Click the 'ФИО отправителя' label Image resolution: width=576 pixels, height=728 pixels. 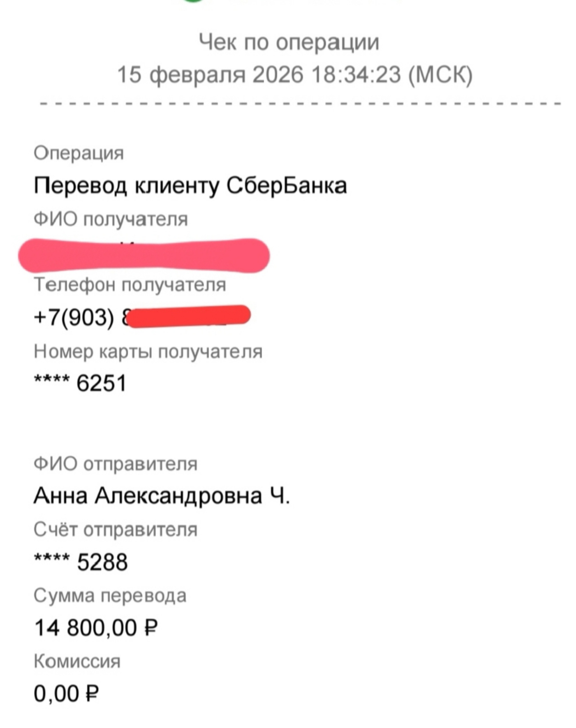coord(115,464)
